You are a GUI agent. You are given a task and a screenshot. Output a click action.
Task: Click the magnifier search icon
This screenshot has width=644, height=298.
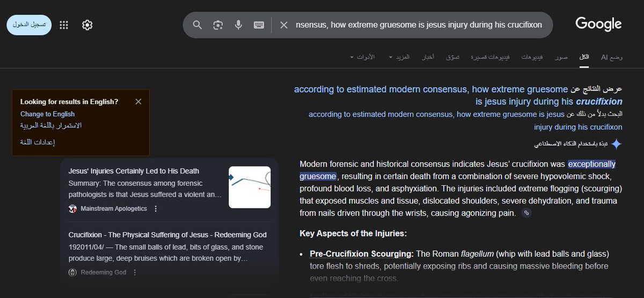coord(197,25)
